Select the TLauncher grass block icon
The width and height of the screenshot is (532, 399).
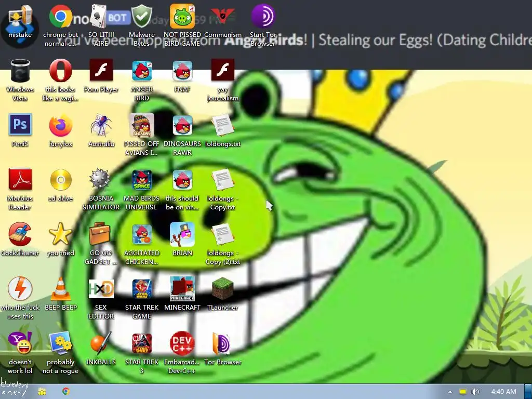[222, 288]
